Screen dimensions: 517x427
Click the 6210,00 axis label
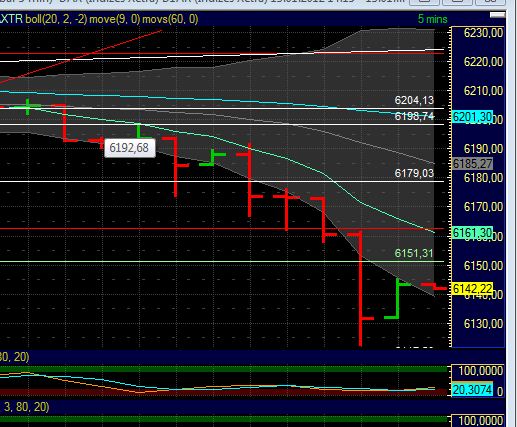click(483, 90)
